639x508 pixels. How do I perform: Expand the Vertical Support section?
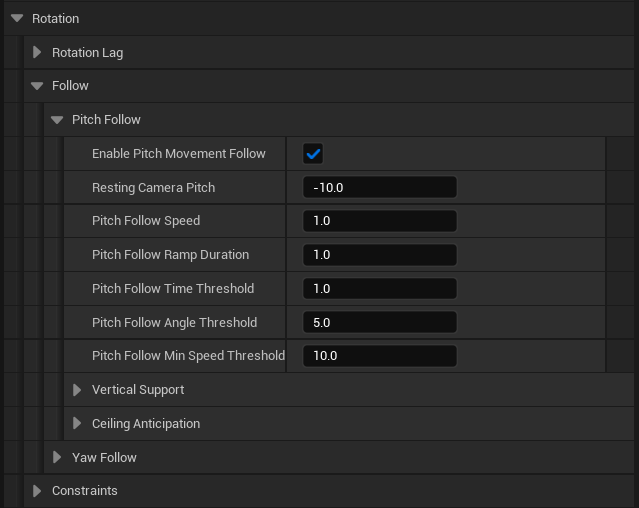pyautogui.click(x=77, y=390)
